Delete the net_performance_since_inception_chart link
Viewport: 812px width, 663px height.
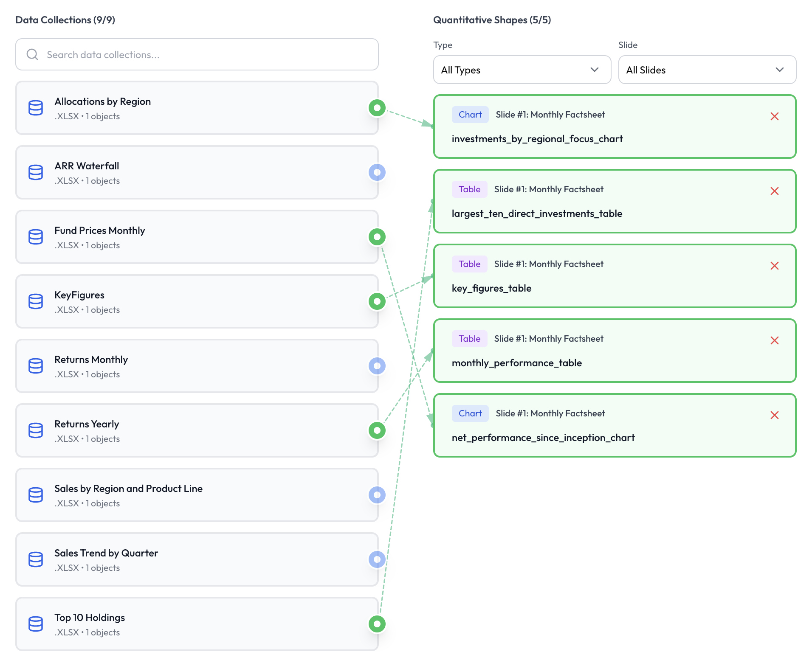pos(774,415)
